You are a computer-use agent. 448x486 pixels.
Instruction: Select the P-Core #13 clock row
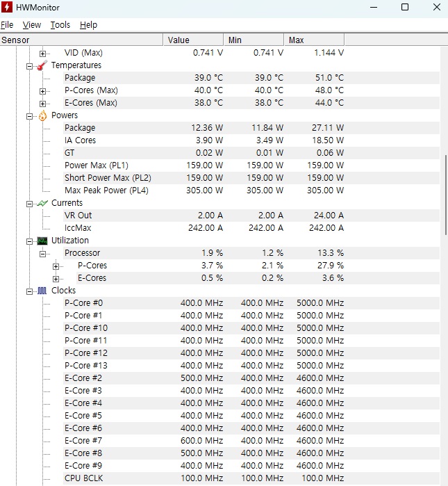(x=251, y=366)
